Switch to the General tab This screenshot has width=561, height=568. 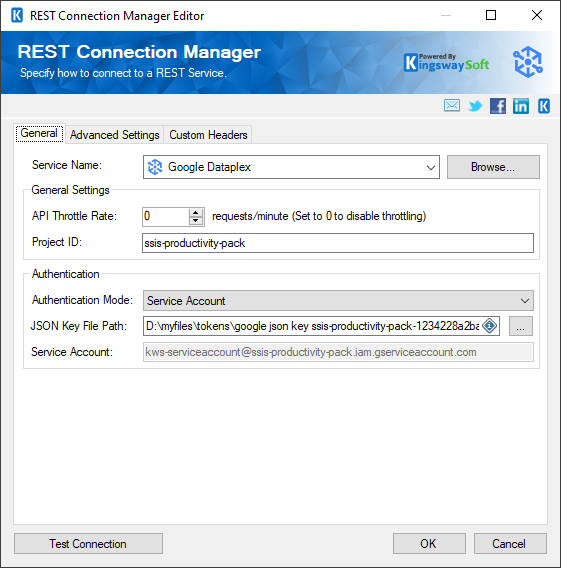[x=39, y=133]
